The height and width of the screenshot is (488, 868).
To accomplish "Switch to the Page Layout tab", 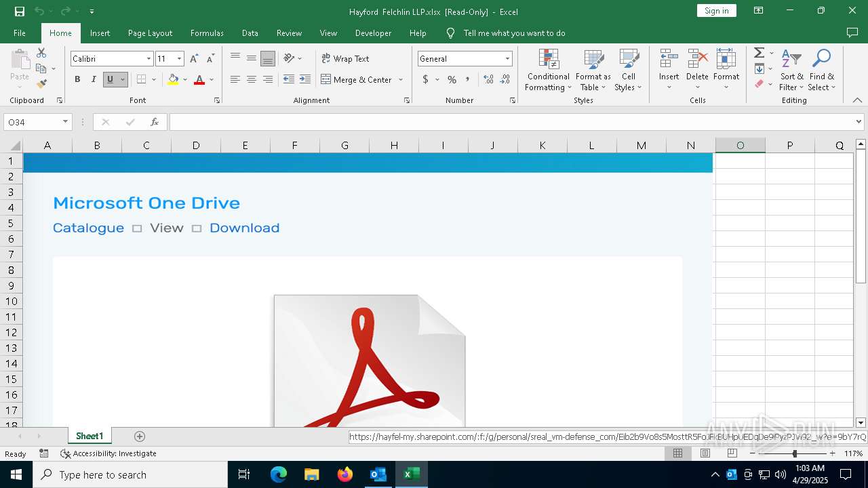I will [150, 33].
